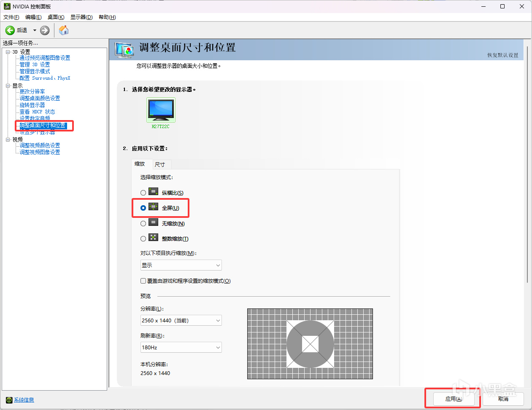Image resolution: width=532 pixels, height=410 pixels.
Task: Open 更改分辨率 in the tree
Action: pos(32,91)
